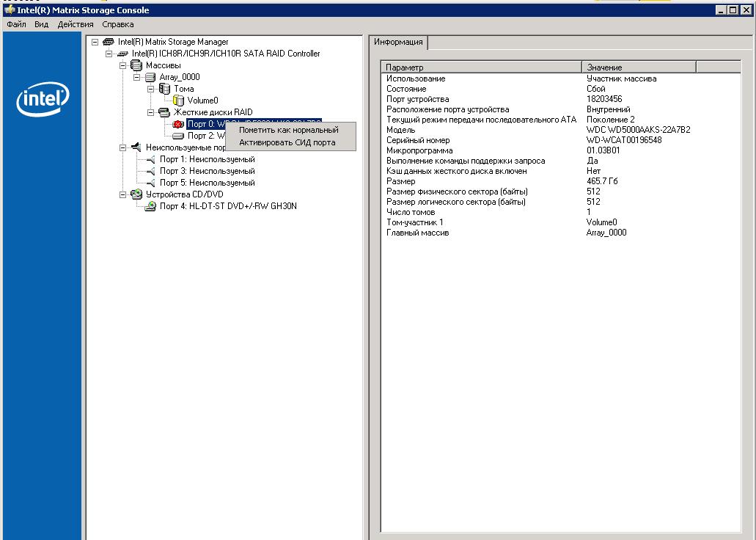Select Порт 3: Неиспользуемый in the tree

click(x=208, y=171)
